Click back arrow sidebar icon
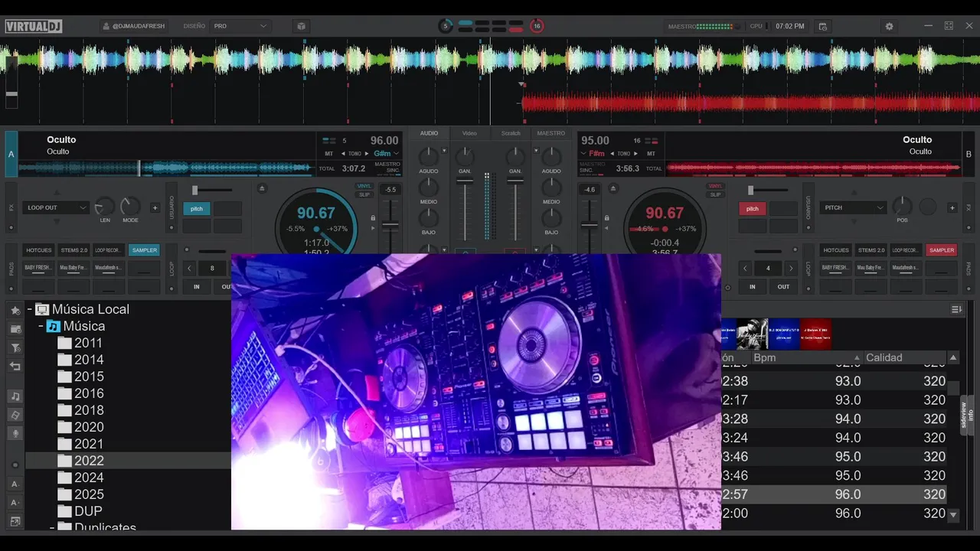This screenshot has height=551, width=980. [x=15, y=367]
